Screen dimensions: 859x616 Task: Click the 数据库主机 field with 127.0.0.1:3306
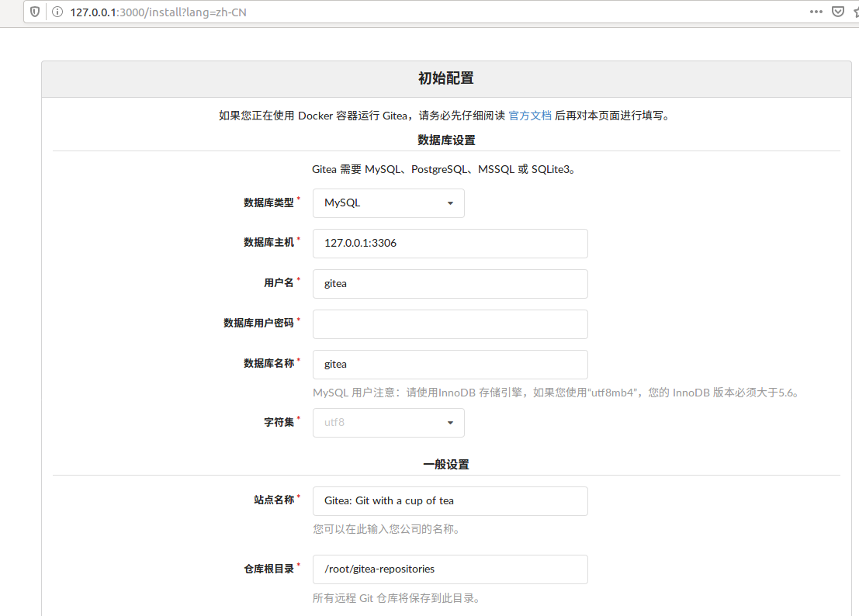tap(450, 244)
